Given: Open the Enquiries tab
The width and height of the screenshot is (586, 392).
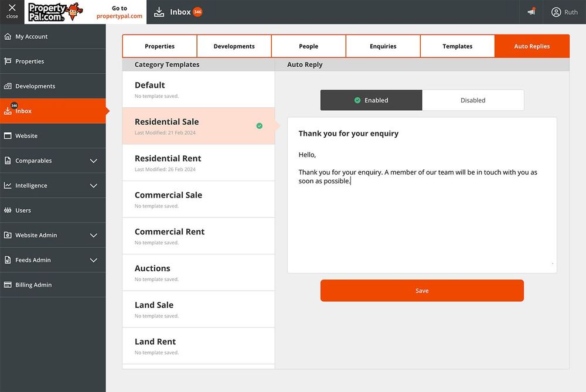Looking at the screenshot, I should click(x=383, y=46).
